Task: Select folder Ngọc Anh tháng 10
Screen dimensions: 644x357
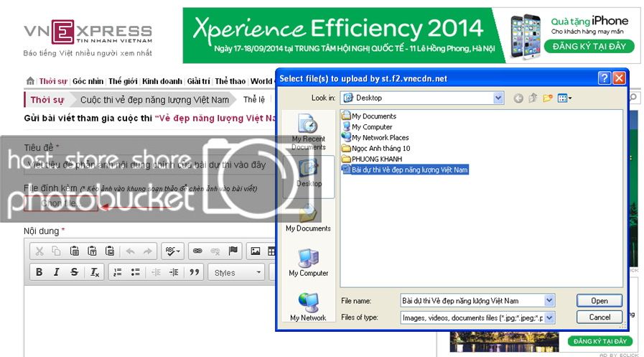Action: [x=375, y=148]
